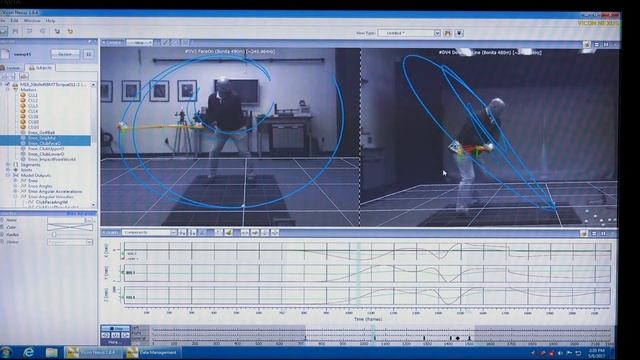The image size is (640, 360).
Task: Select the Enso_ClubUpperO tree item
Action: [x=46, y=149]
